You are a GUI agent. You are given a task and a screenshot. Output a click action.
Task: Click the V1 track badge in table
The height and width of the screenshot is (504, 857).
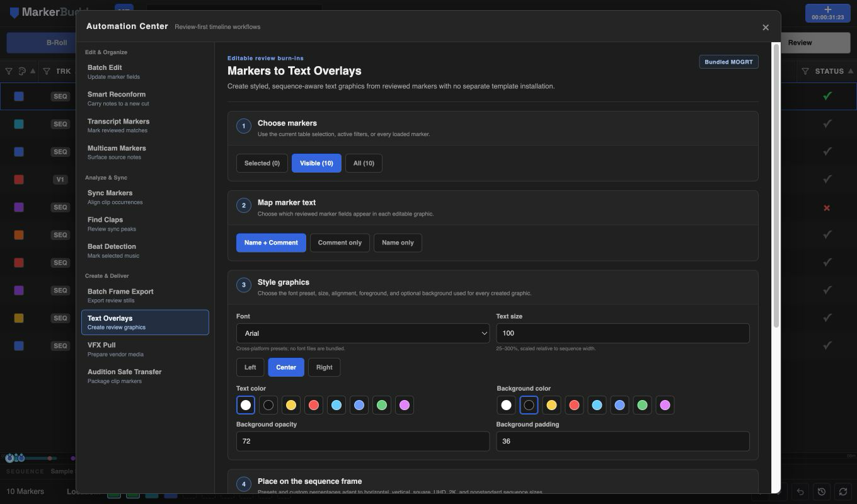[60, 180]
